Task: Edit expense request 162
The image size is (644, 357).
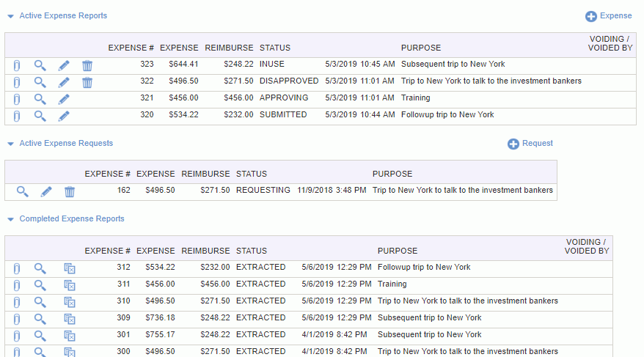Action: coord(46,191)
